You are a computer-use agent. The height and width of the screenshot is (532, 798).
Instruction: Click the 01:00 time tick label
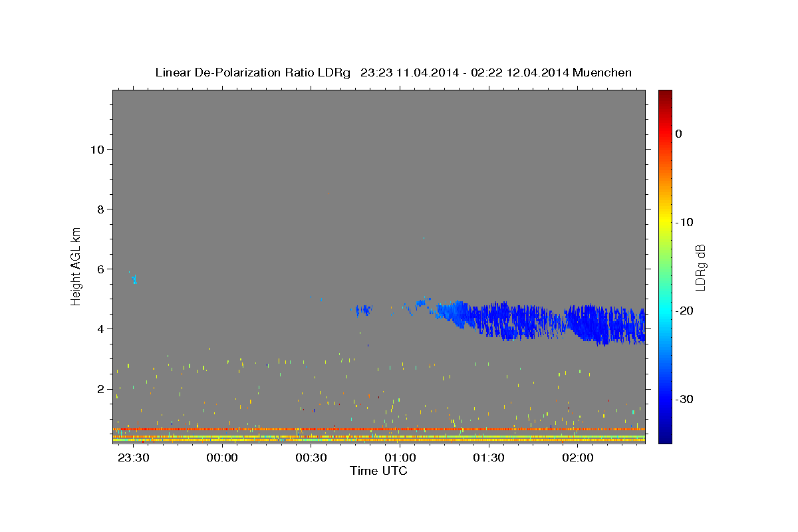pyautogui.click(x=400, y=458)
